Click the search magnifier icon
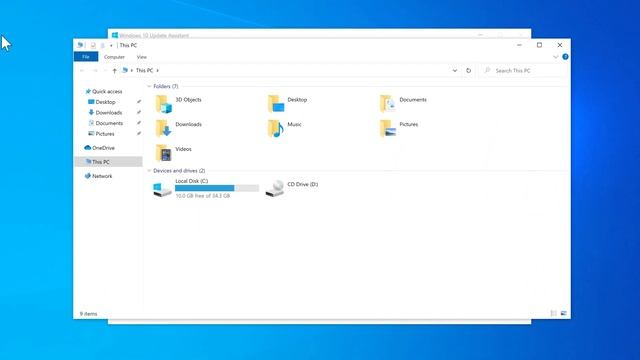Image resolution: width=640 pixels, height=360 pixels. 487,71
